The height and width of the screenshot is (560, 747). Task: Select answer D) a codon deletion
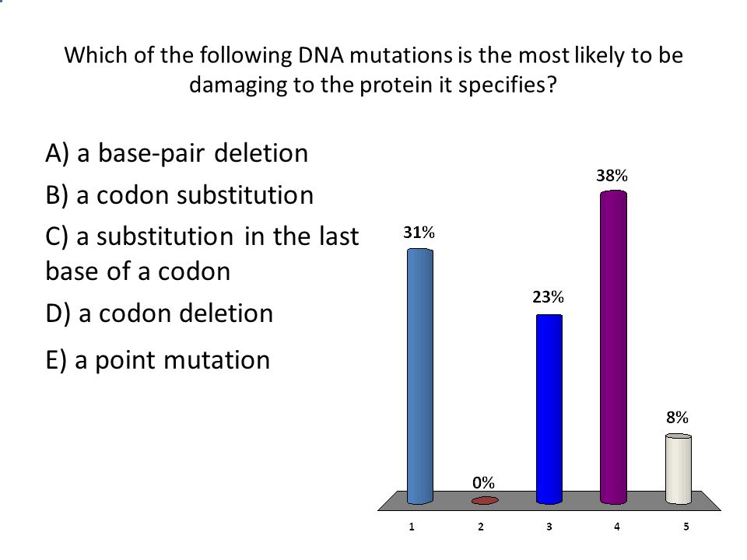pos(159,313)
